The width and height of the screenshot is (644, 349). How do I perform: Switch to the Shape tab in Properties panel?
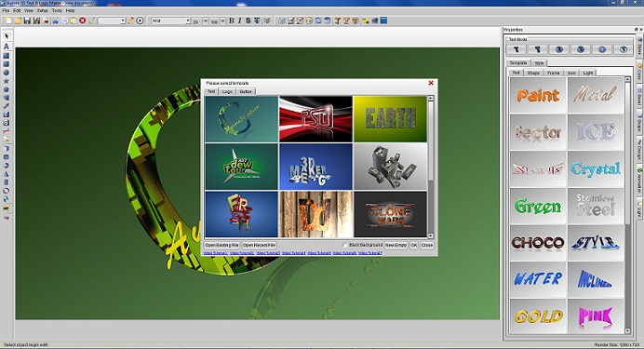[x=533, y=73]
